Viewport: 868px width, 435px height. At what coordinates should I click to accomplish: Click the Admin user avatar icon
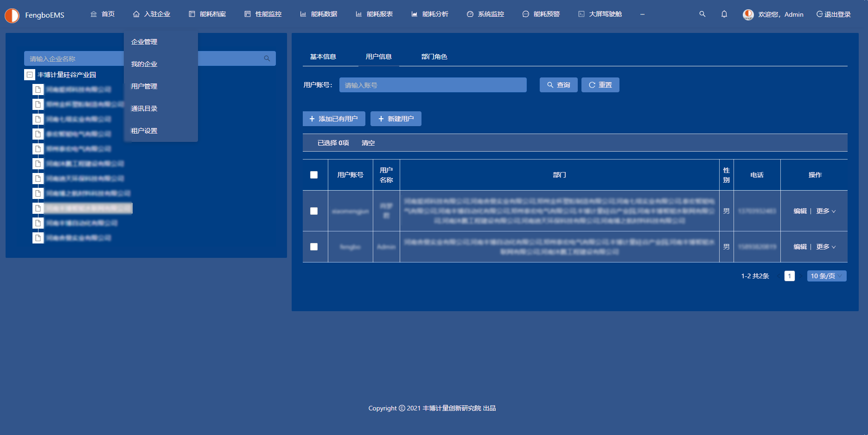748,14
